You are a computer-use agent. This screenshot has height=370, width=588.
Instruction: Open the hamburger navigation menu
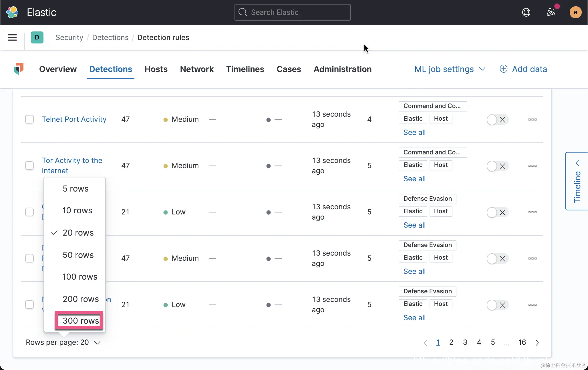12,37
